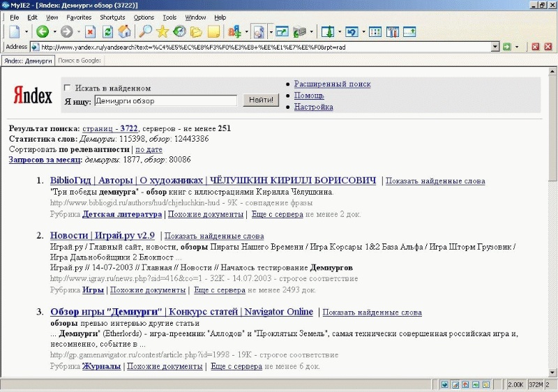
Task: Open the 'Детская литература' rubric link
Action: pos(122,214)
